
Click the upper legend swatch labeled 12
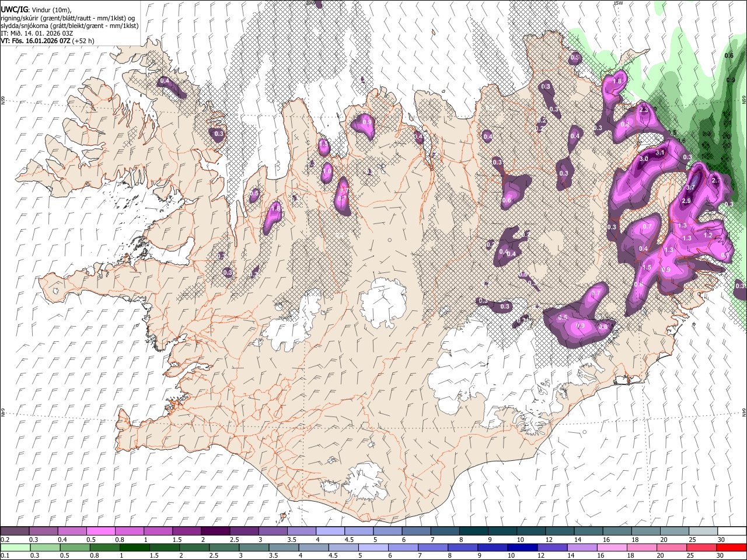tap(559, 531)
